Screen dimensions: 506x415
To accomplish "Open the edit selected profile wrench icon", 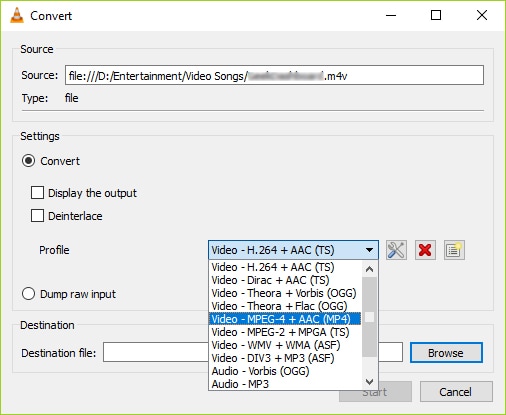I will coord(396,250).
